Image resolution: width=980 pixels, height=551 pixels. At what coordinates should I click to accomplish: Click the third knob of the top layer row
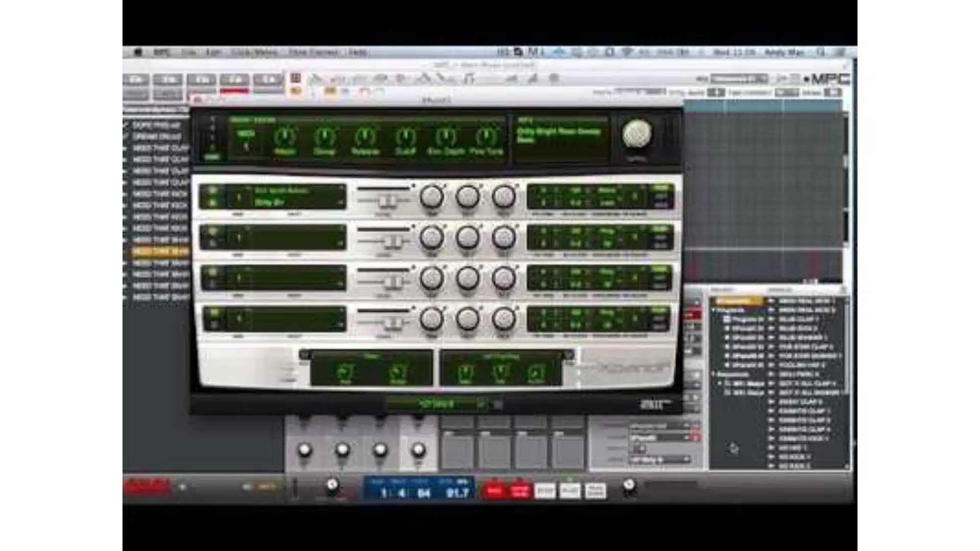[504, 197]
